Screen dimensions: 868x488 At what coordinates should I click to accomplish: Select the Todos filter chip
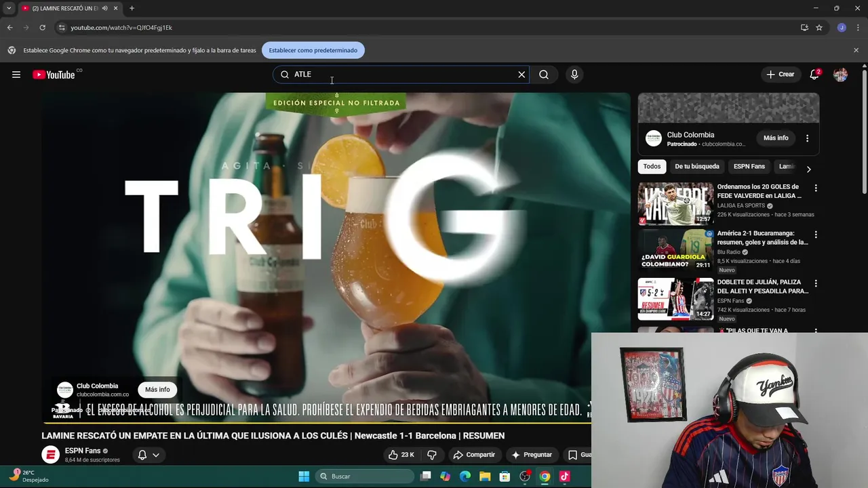652,167
